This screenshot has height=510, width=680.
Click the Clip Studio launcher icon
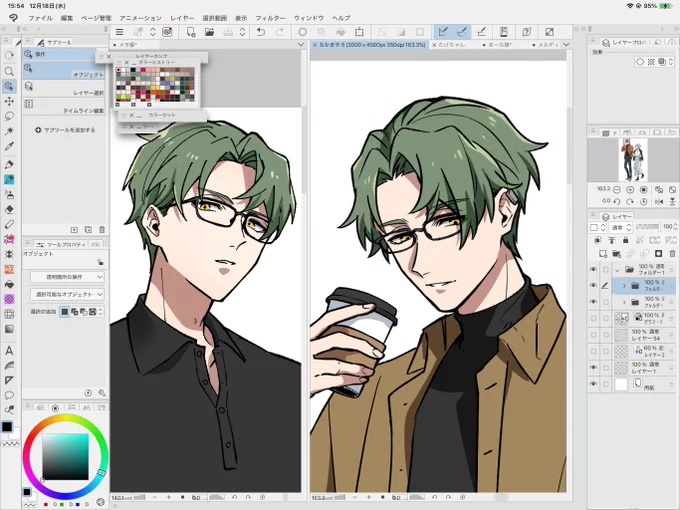pos(167,32)
